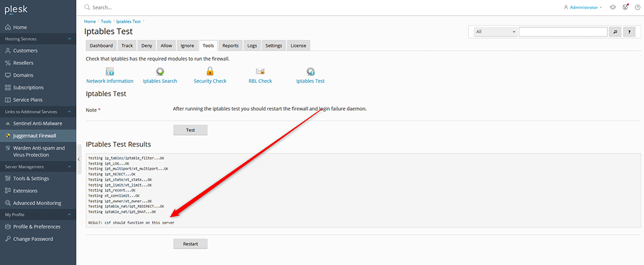
Task: Click the Resellers percent icon
Action: (x=8, y=63)
